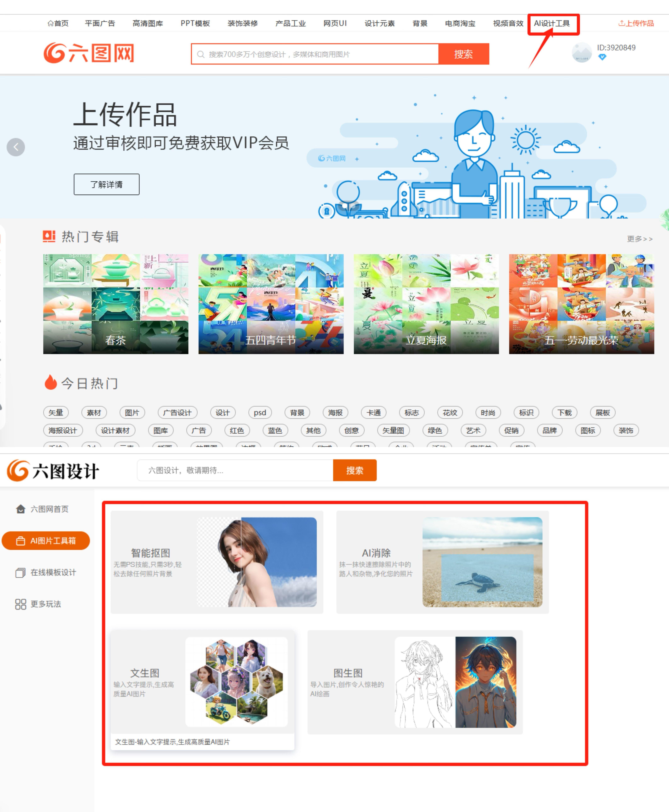Click the blue VIP diamond badge
The height and width of the screenshot is (812, 669).
[x=602, y=57]
